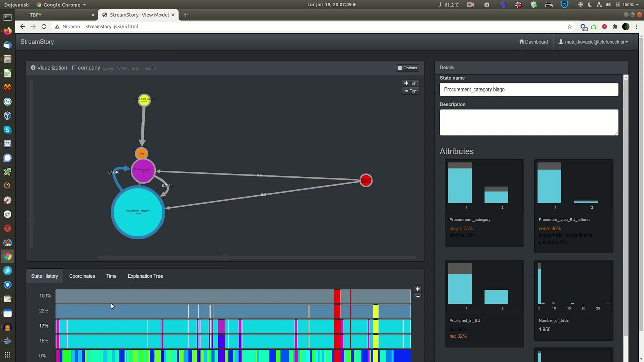The width and height of the screenshot is (644, 362).
Task: Close the StreamStory - View Model tab
Action: click(173, 15)
